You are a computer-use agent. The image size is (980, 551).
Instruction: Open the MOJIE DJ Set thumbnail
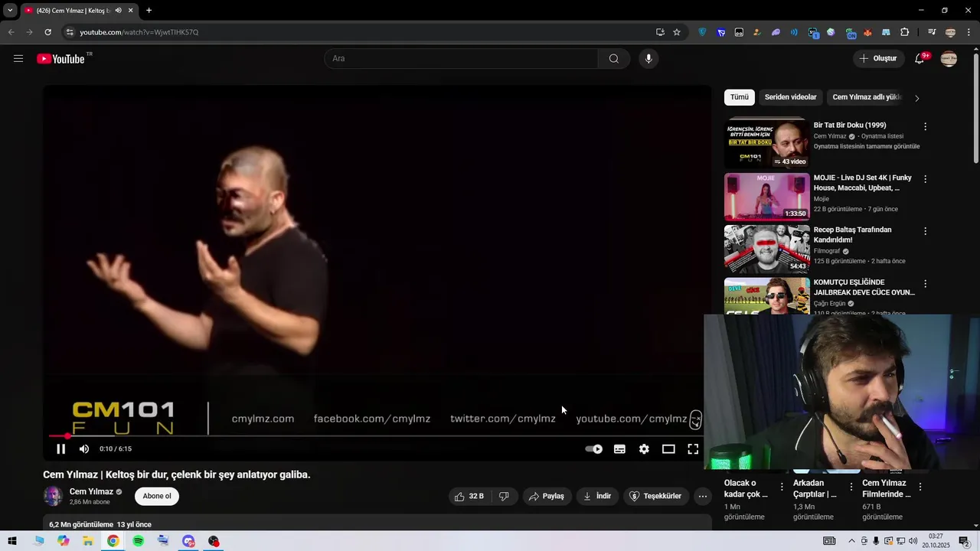[x=766, y=197]
